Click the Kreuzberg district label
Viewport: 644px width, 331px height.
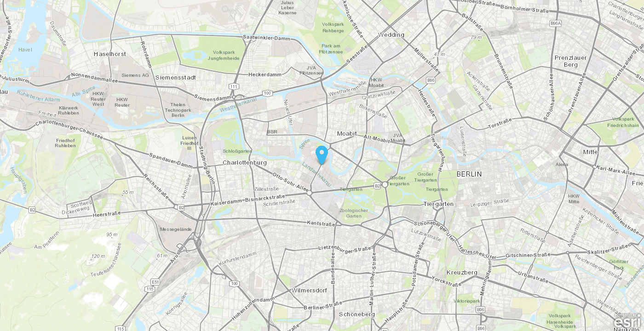[x=462, y=272]
